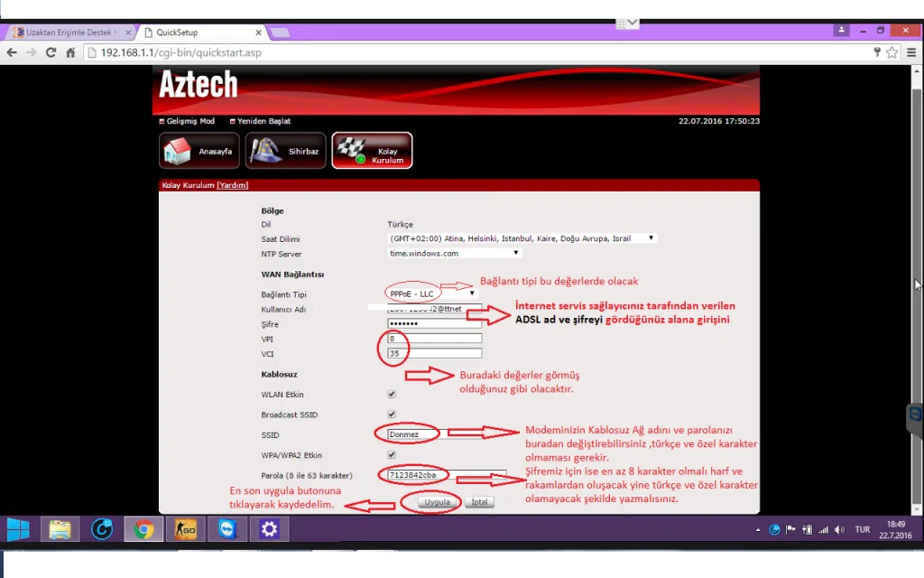Expand the Saat Dilimi timezone dropdown
Screen dimensions: 924x578
(x=522, y=238)
